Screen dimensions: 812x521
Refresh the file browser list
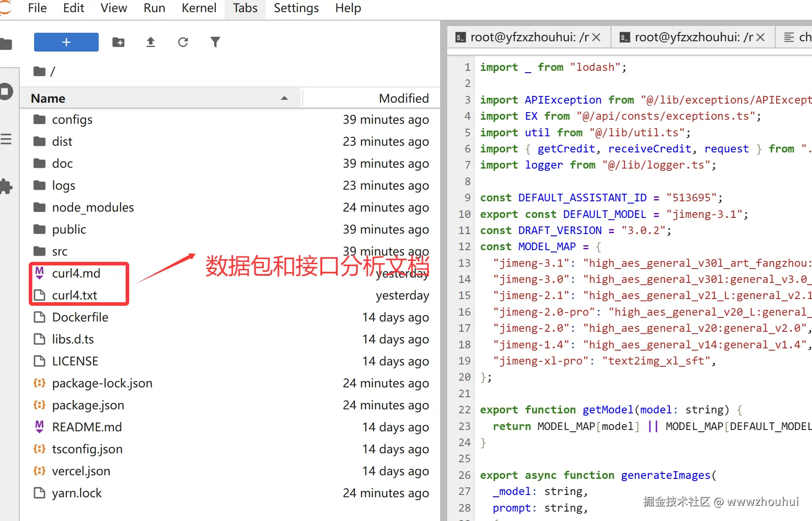pos(183,42)
